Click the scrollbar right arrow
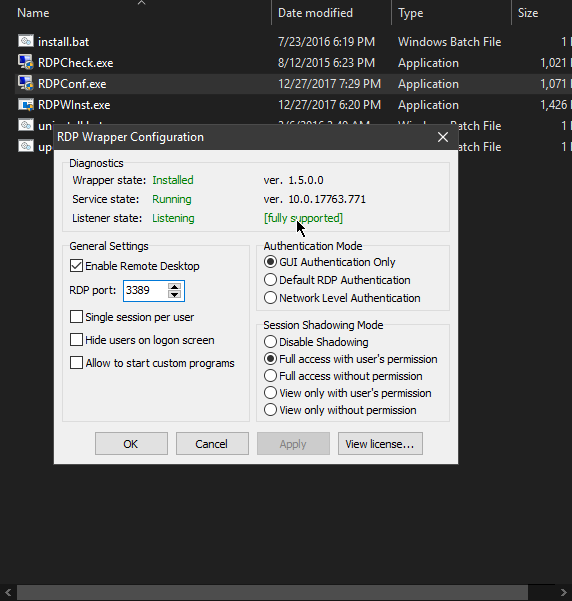Viewport: 572px width, 601px height. pos(564,593)
